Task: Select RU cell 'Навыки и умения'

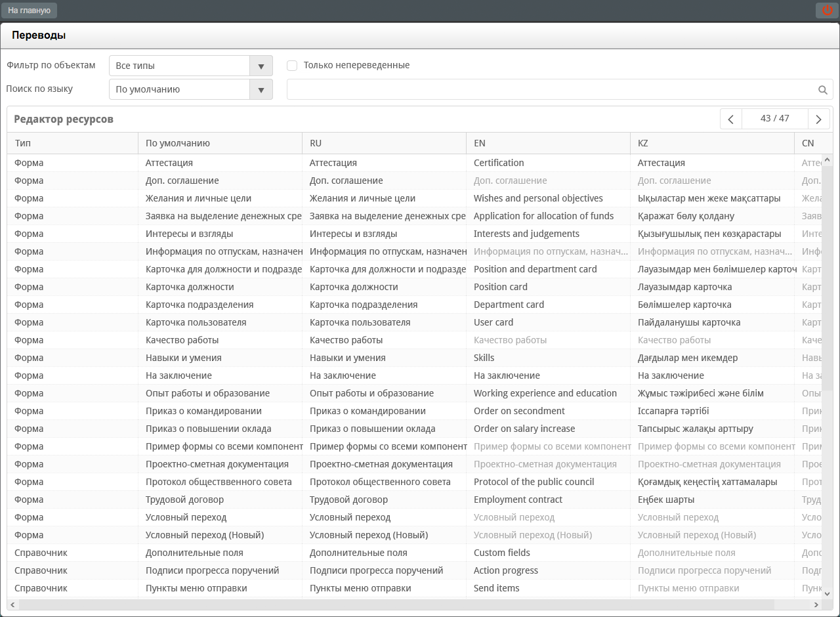Action: (x=385, y=358)
